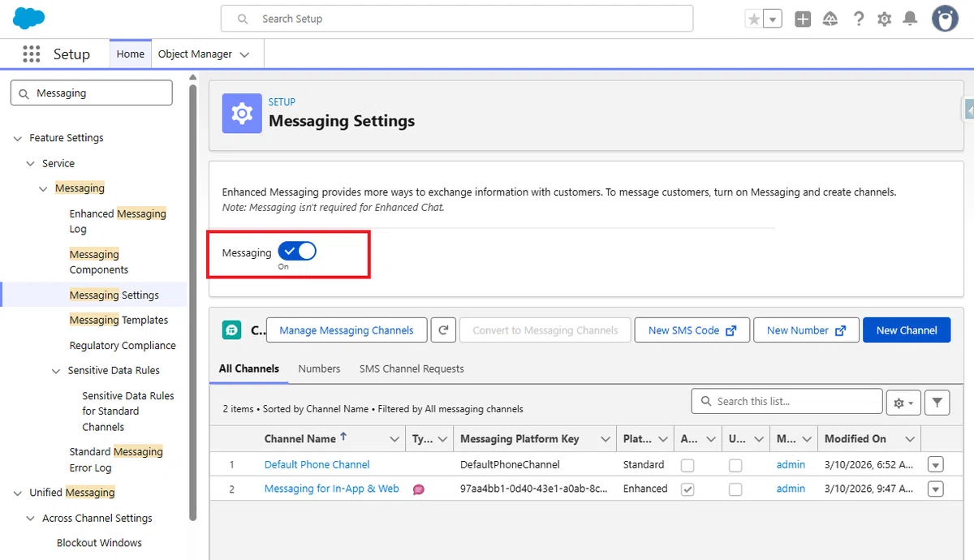The width and height of the screenshot is (974, 560).
Task: Switch to the Home tab
Action: pyautogui.click(x=130, y=54)
